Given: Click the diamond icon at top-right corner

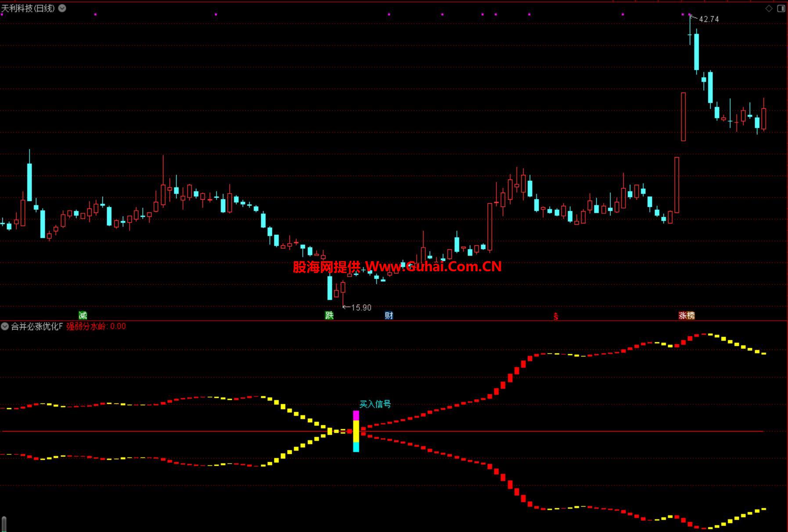Looking at the screenshot, I should coord(769,8).
